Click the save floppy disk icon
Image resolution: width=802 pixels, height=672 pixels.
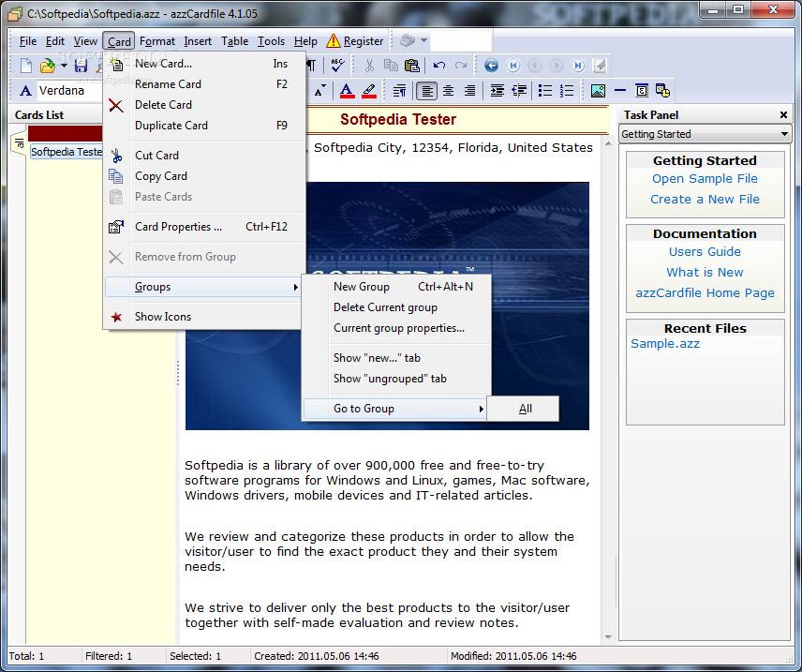(81, 66)
